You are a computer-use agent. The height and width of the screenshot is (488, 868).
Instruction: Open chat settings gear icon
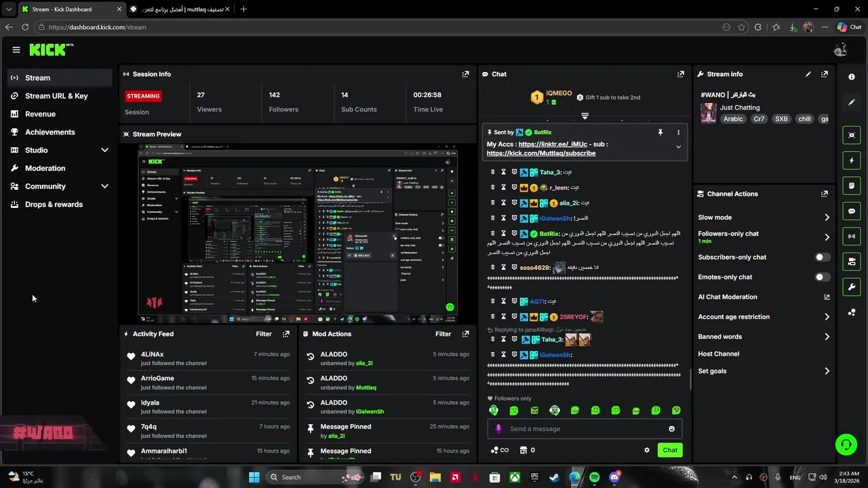[x=647, y=450]
